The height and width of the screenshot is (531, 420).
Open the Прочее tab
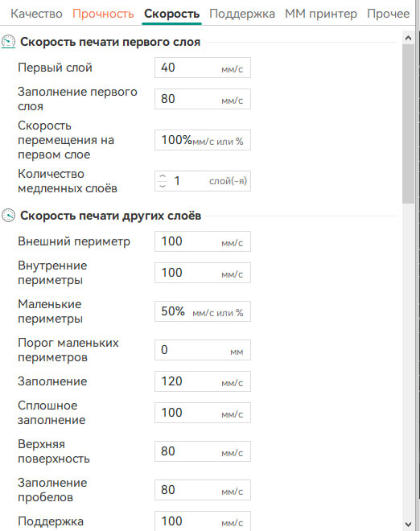click(388, 14)
